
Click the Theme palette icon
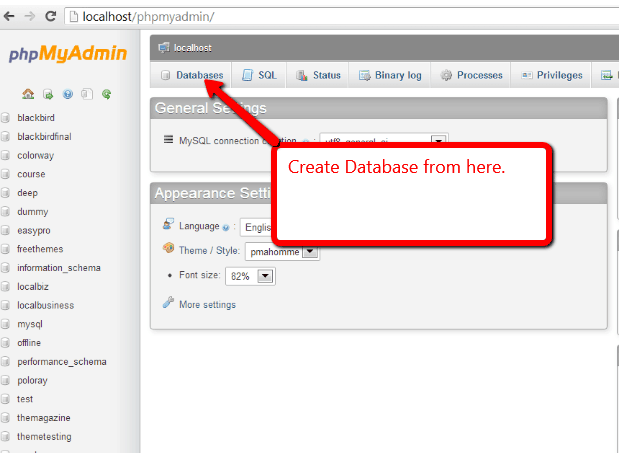pos(168,248)
